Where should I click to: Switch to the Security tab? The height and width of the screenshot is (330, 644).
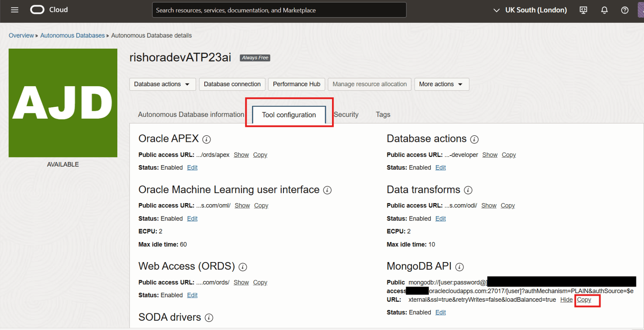click(x=346, y=115)
